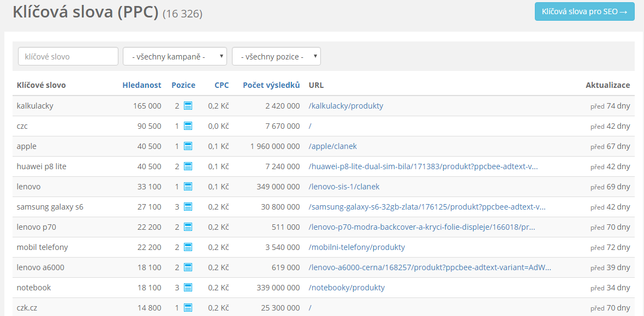This screenshot has width=644, height=316.
Task: Open the '/' URL in czc row
Action: click(x=310, y=126)
